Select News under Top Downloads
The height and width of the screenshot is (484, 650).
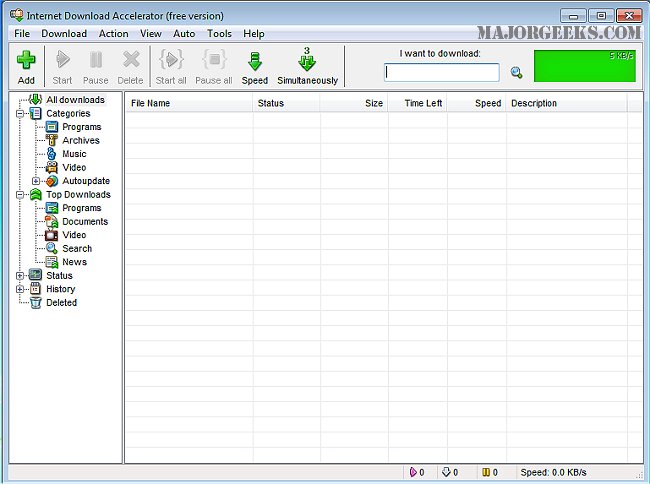[74, 262]
